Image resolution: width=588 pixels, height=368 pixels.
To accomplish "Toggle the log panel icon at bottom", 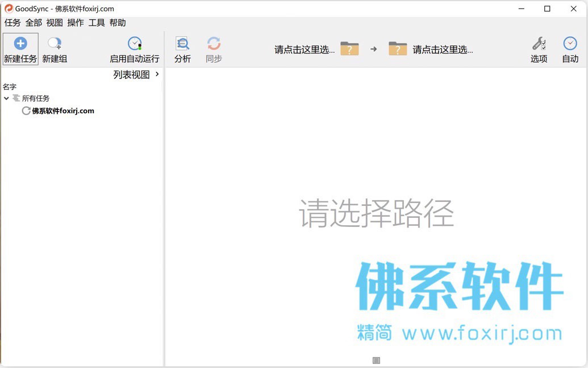I will click(377, 361).
